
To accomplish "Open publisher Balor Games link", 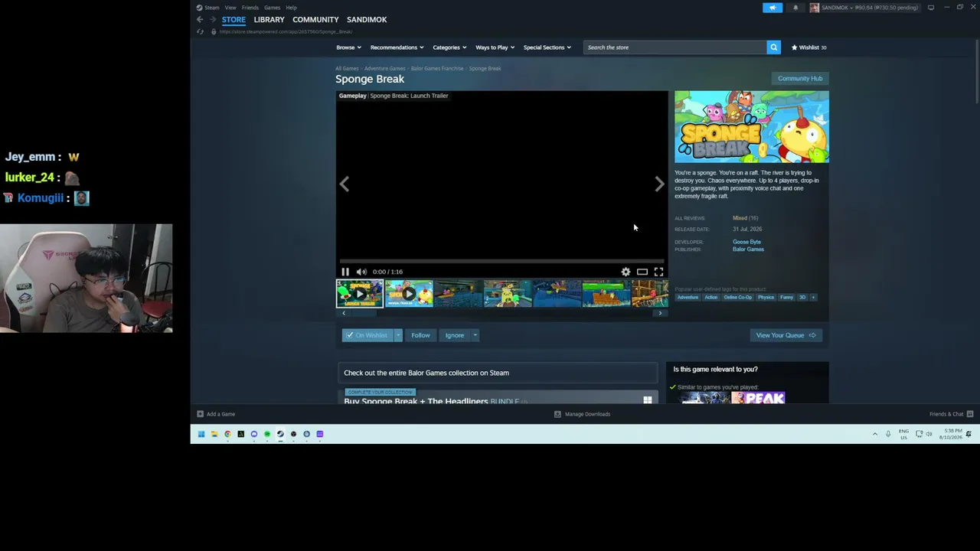I will click(x=748, y=249).
